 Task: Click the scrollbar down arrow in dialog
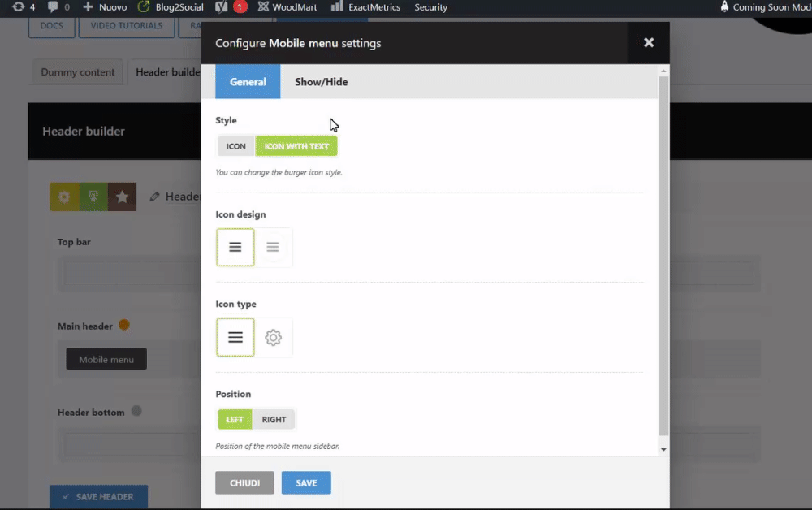[x=663, y=450]
